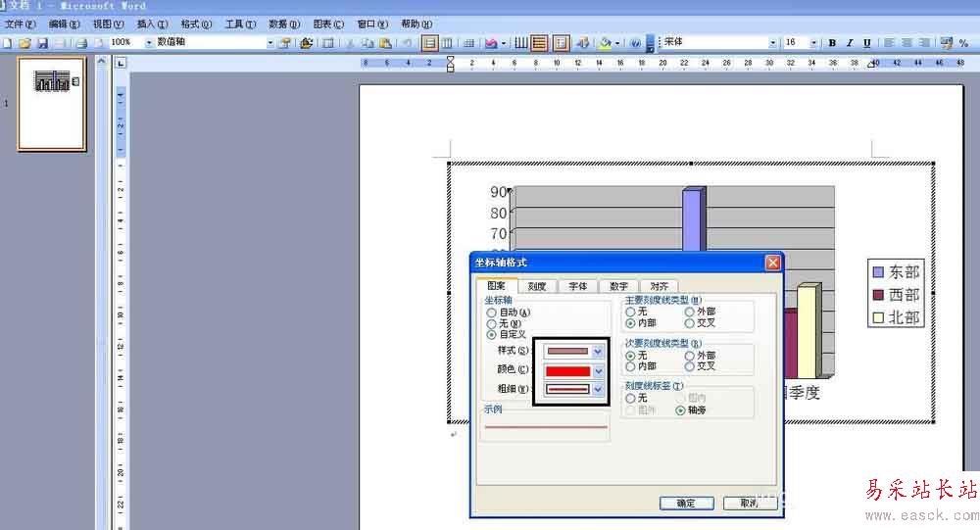This screenshot has height=530, width=980.
Task: Click the Import File toolbar icon
Action: coord(306,43)
